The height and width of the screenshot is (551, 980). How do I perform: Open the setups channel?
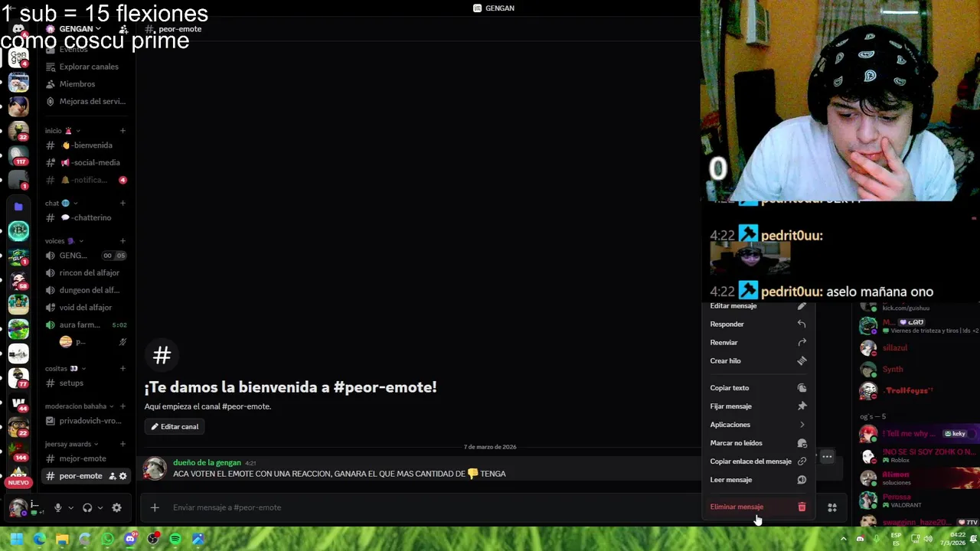point(86,383)
